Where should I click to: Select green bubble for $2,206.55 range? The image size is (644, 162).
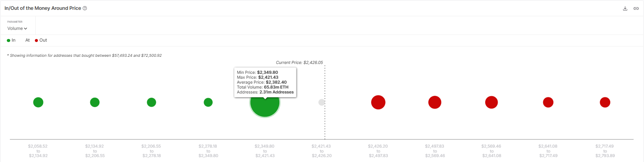point(152,102)
